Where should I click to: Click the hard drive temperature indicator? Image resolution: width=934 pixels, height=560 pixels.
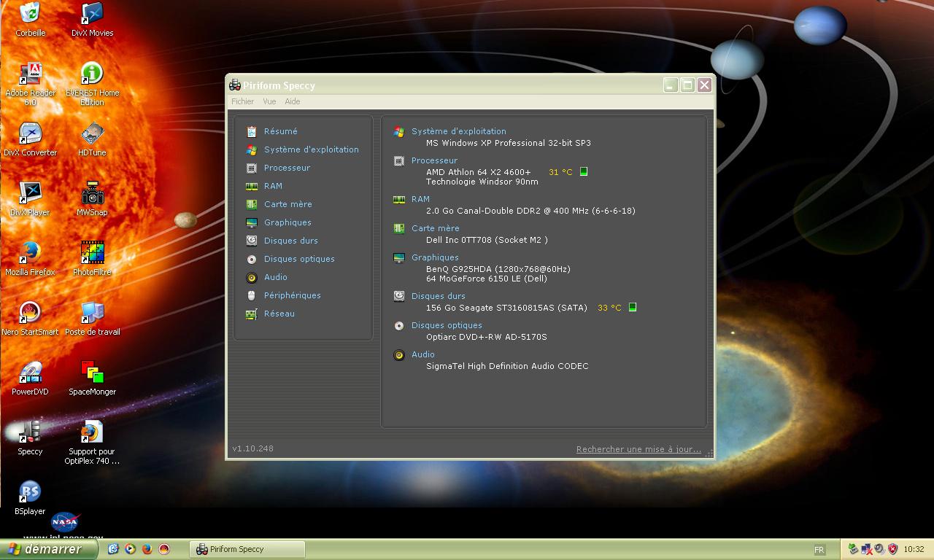click(x=633, y=308)
